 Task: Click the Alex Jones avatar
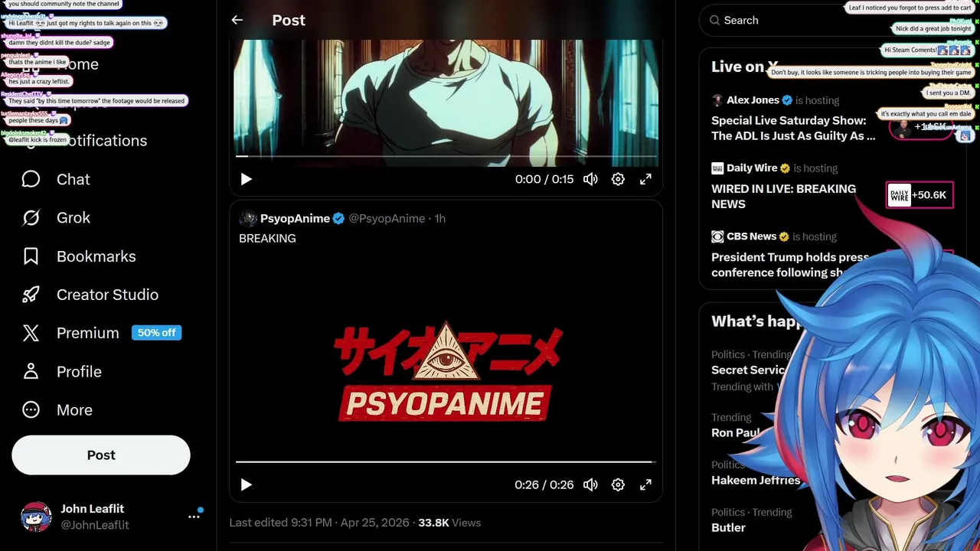pyautogui.click(x=717, y=100)
